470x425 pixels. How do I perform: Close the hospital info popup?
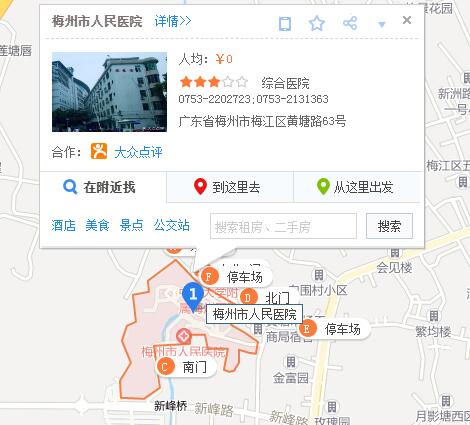tap(407, 20)
